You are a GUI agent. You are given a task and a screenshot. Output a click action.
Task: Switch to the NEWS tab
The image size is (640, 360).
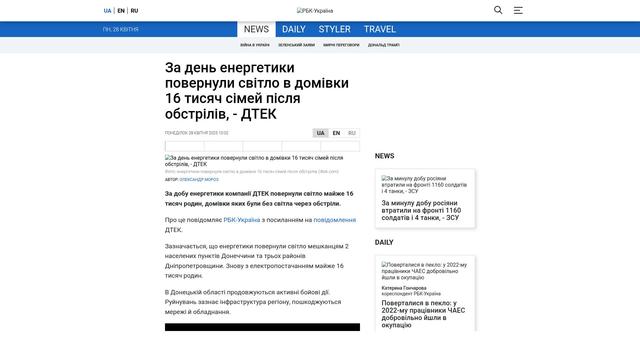[256, 29]
